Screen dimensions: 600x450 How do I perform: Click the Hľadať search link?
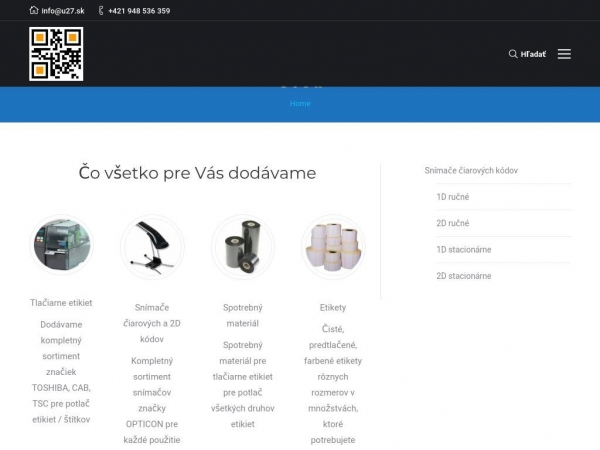pyautogui.click(x=534, y=54)
